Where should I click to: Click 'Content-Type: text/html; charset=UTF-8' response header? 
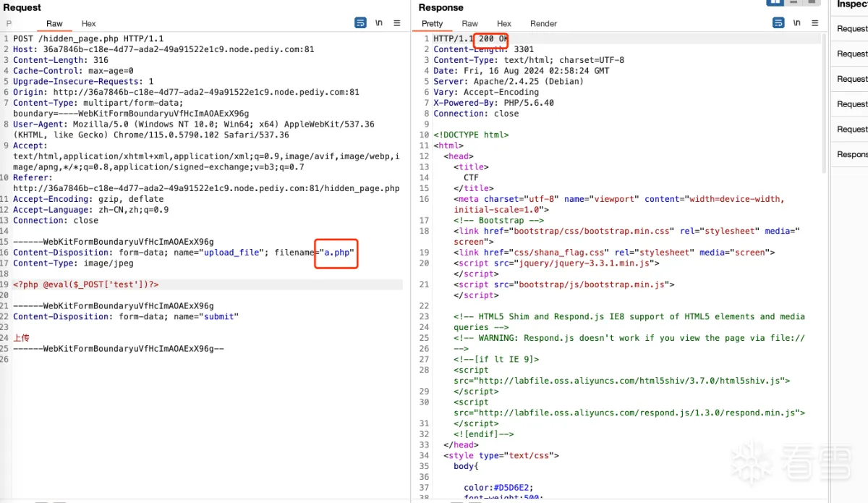point(529,61)
